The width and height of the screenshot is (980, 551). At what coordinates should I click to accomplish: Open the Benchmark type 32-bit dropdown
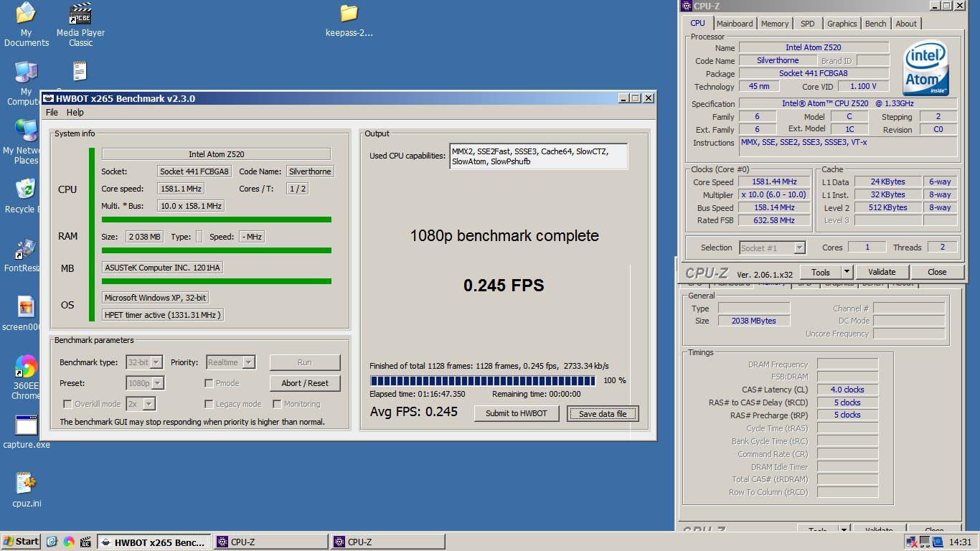(144, 362)
